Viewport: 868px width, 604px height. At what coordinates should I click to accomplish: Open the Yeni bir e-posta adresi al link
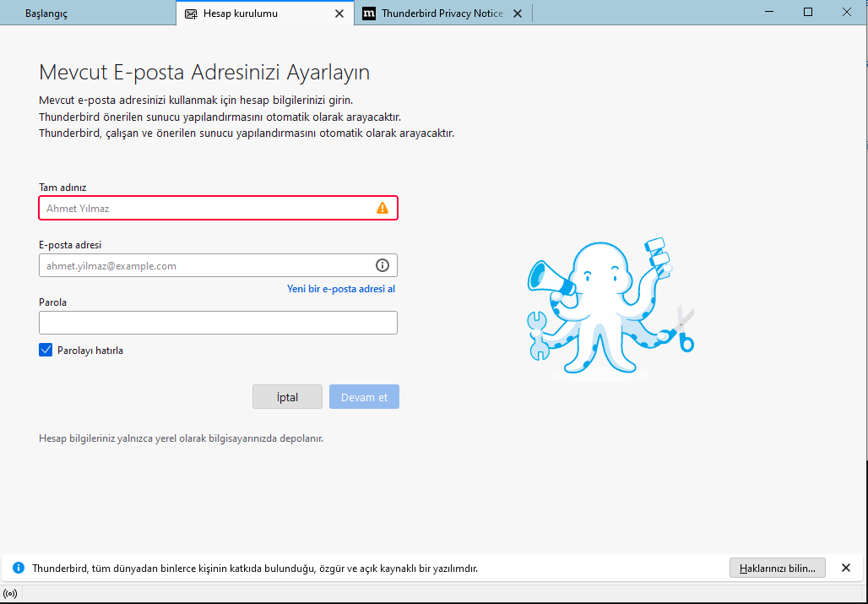[341, 288]
